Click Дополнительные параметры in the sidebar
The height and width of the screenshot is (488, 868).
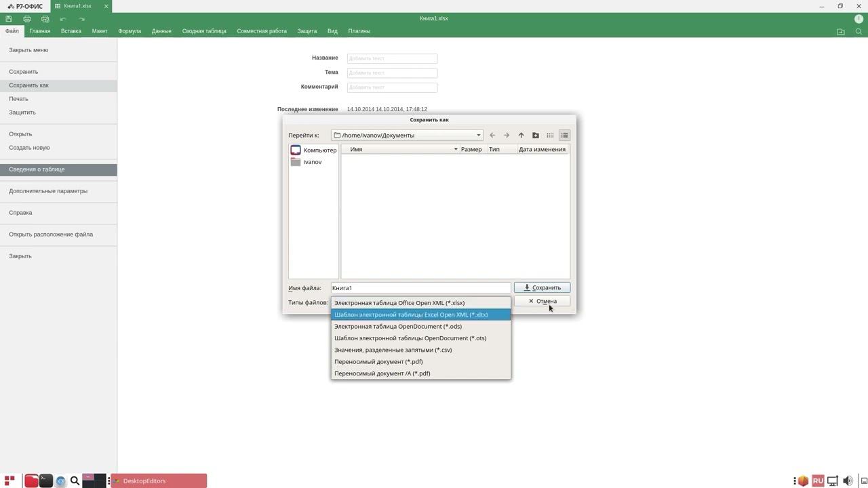(58, 191)
